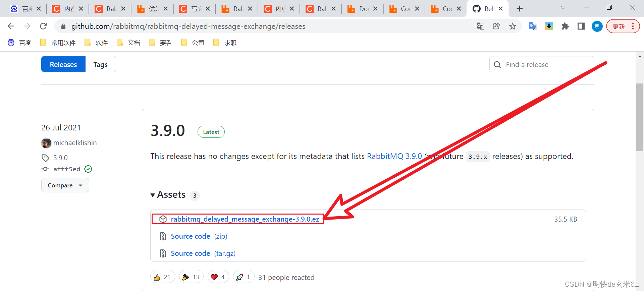Screen dimensions: 644x291
Task: Switch to the Tags tab
Action: 101,64
